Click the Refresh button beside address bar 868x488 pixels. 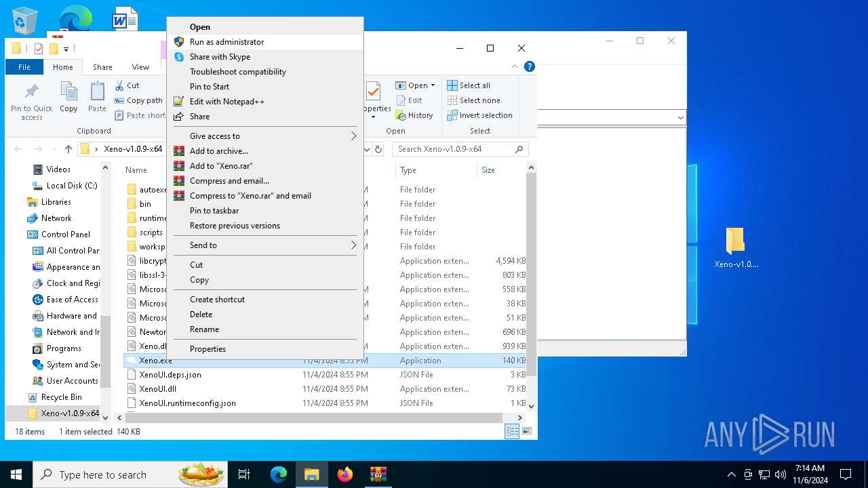(x=378, y=149)
